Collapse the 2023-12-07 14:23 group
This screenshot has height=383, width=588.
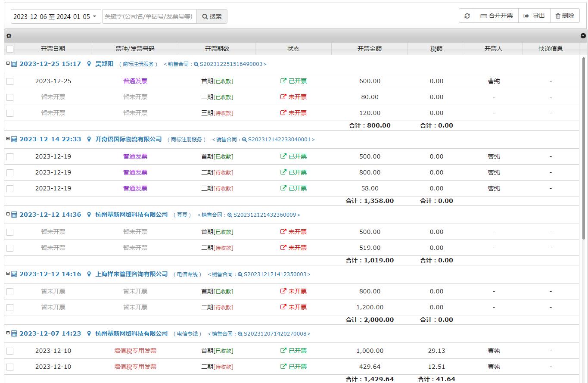click(x=8, y=333)
